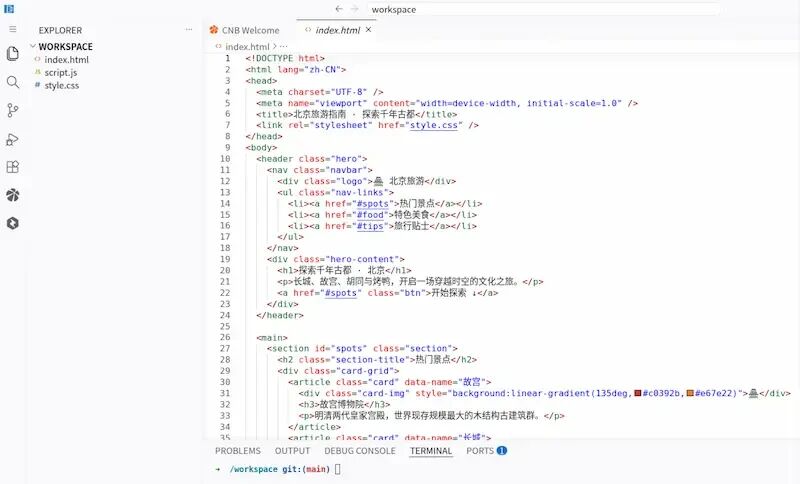Open the Extensions view

click(13, 167)
